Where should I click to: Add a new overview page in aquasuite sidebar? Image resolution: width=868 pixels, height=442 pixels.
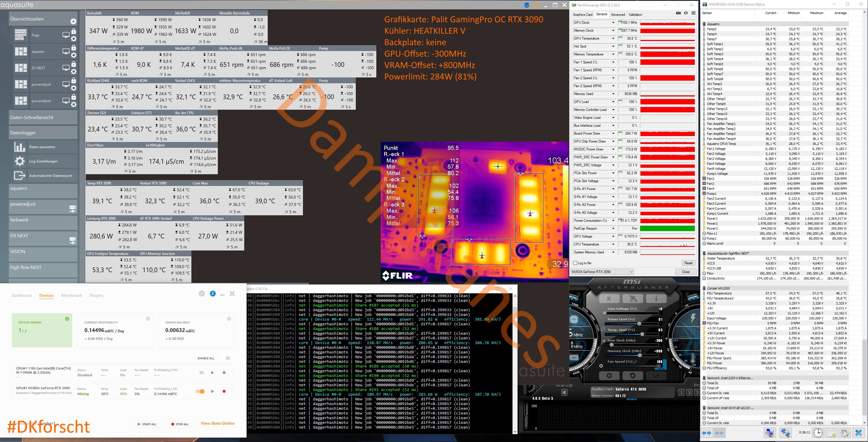point(73,21)
